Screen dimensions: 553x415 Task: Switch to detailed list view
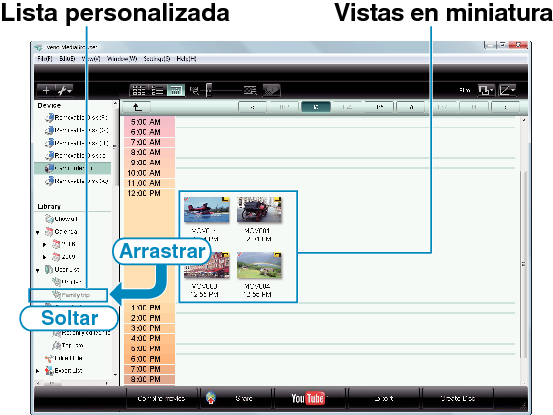[x=158, y=91]
